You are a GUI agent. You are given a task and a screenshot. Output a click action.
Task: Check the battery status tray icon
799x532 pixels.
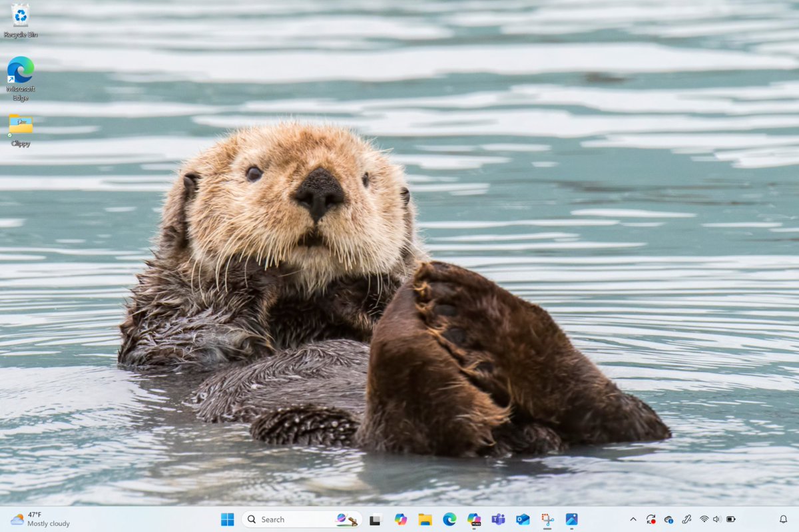tap(730, 519)
